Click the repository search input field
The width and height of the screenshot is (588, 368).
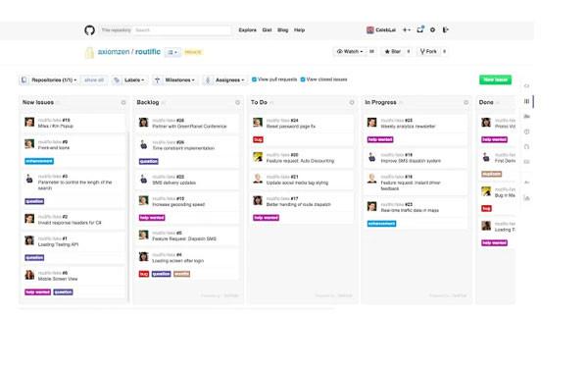pyautogui.click(x=182, y=30)
